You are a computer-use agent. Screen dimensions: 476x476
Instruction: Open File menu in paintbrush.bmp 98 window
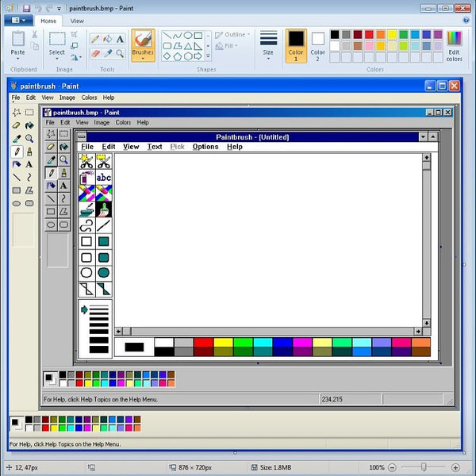[x=50, y=122]
